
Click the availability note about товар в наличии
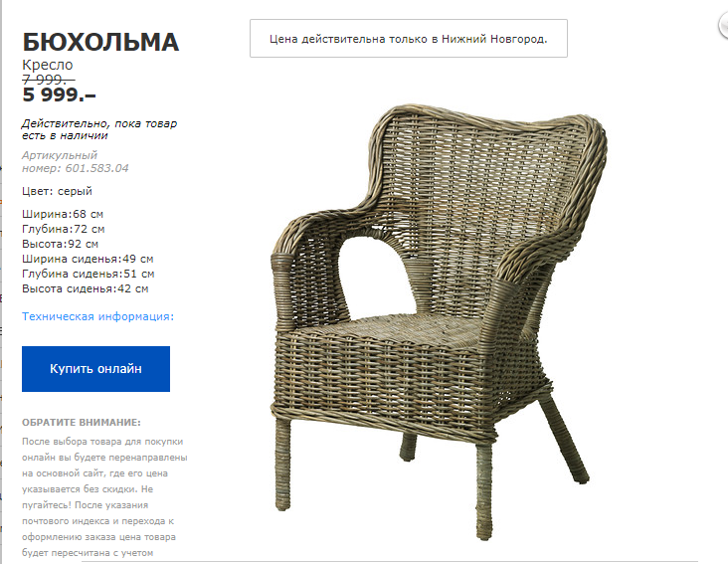(x=99, y=129)
